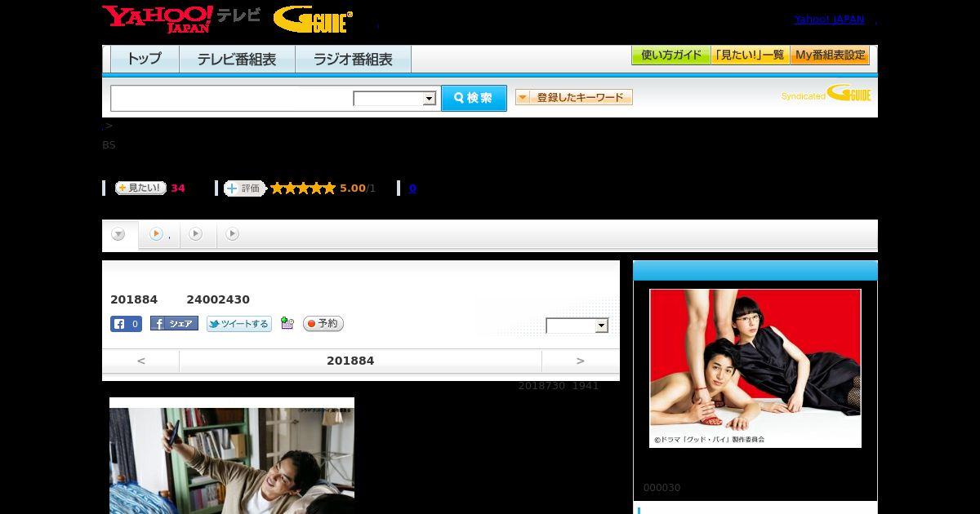Viewport: 980px width, 514px height.
Task: Open the drama promo image thumbnail
Action: pyautogui.click(x=755, y=368)
